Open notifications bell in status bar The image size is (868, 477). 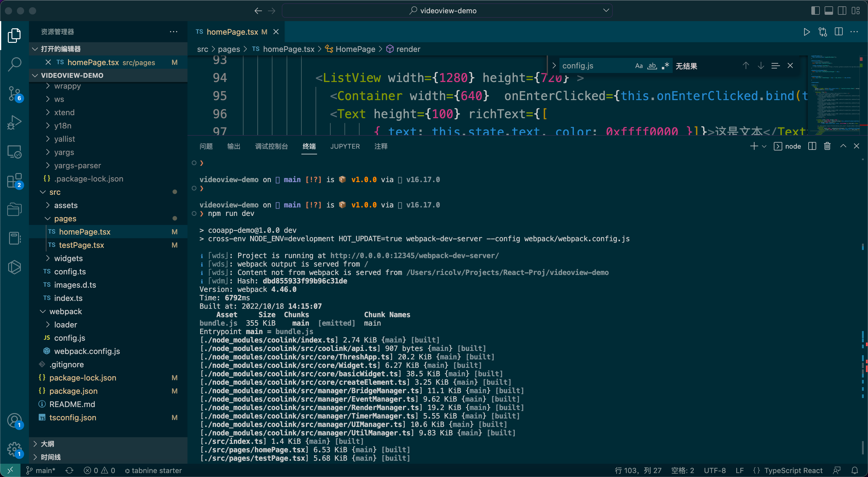(x=855, y=470)
